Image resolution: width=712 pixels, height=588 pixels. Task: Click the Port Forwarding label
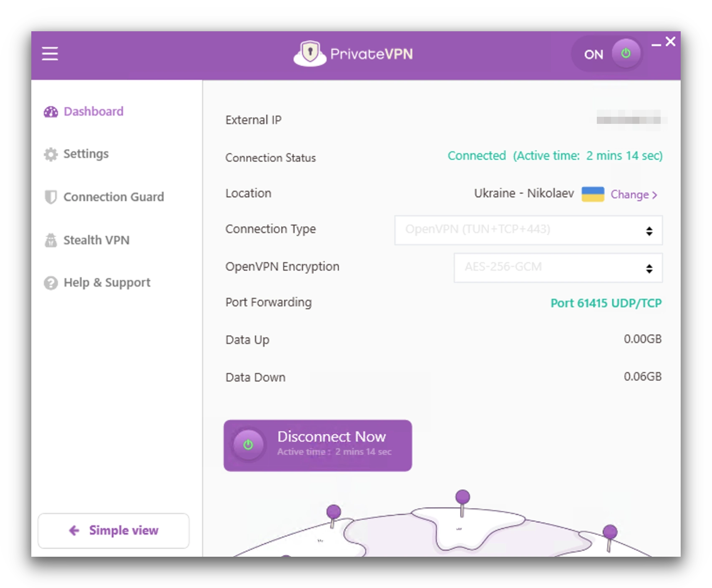(x=268, y=302)
